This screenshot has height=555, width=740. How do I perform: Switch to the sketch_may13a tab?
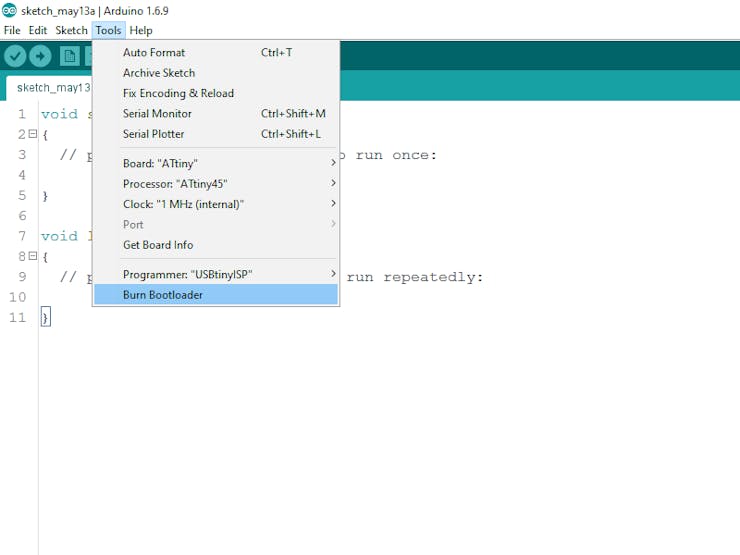tap(49, 88)
